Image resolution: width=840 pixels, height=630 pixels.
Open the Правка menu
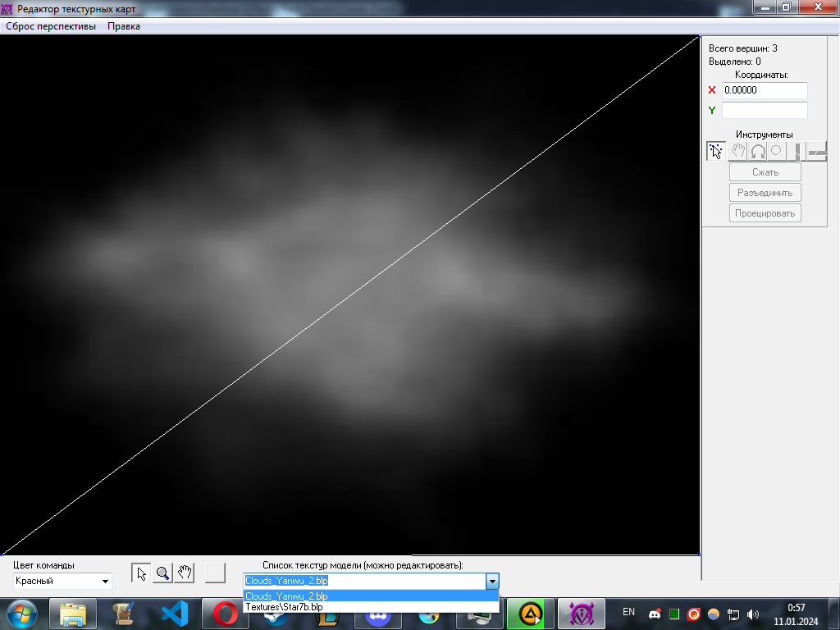pyautogui.click(x=124, y=26)
